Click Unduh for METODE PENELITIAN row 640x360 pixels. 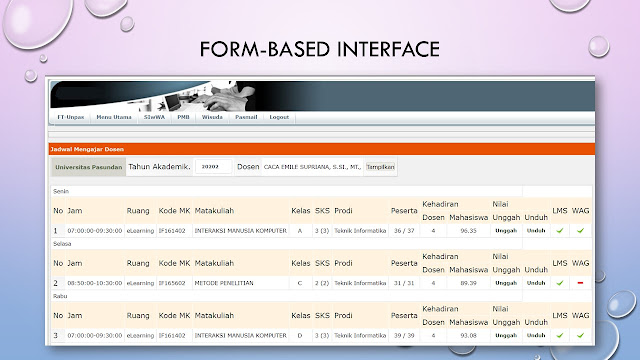tap(536, 283)
